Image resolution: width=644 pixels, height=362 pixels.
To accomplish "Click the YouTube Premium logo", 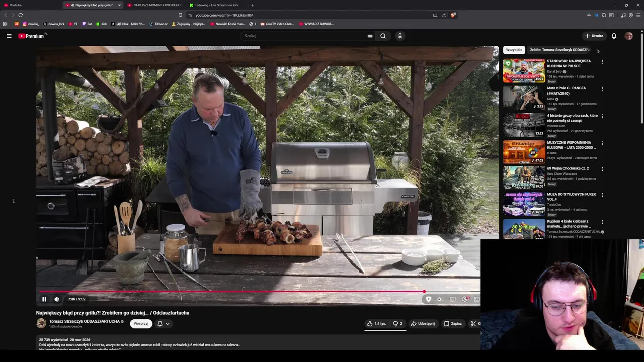I will click(x=32, y=36).
